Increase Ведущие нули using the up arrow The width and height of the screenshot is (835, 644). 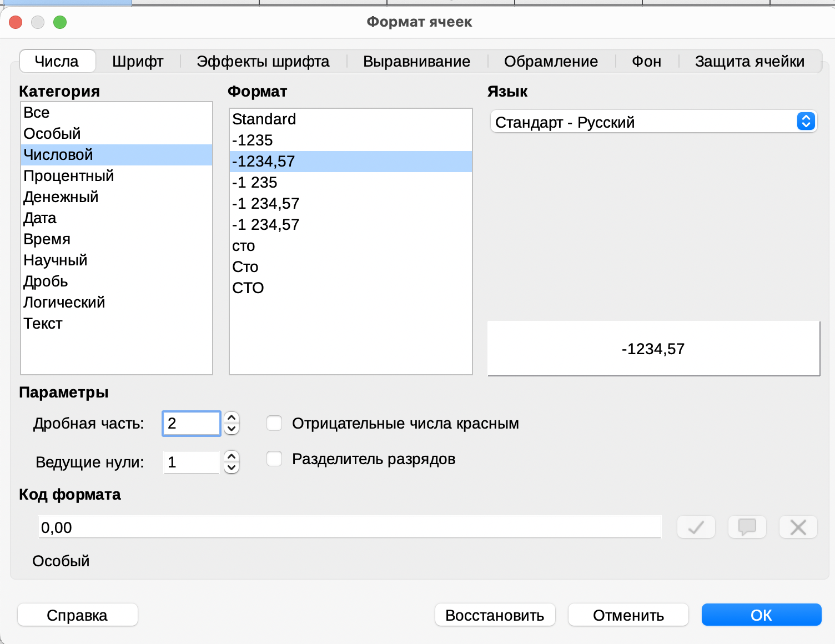coord(232,456)
